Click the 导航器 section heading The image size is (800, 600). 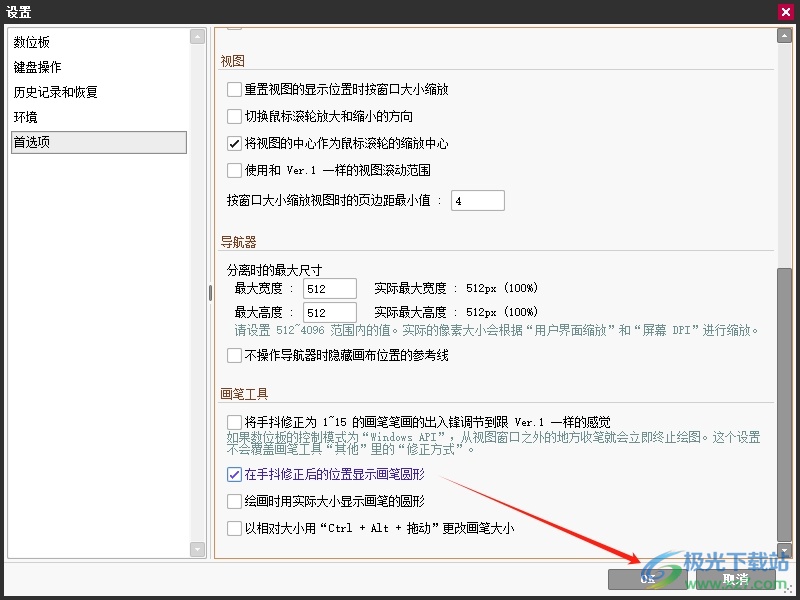click(x=238, y=242)
